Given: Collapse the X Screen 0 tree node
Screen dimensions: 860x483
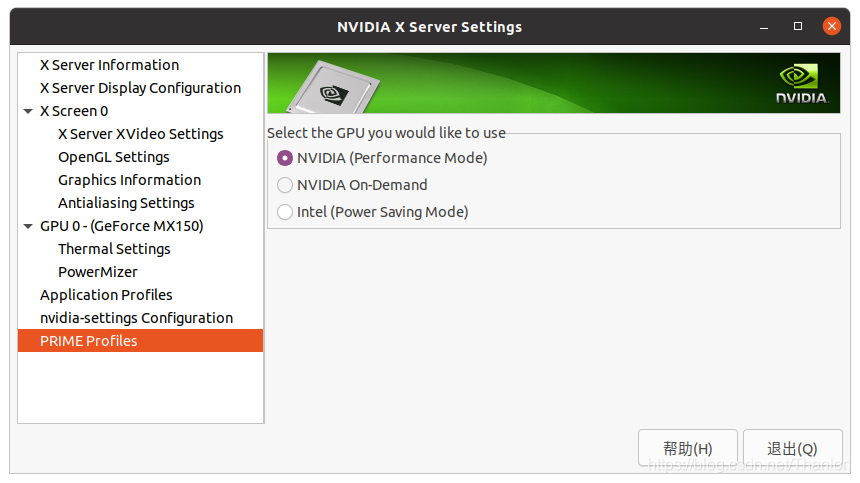Looking at the screenshot, I should click(29, 111).
